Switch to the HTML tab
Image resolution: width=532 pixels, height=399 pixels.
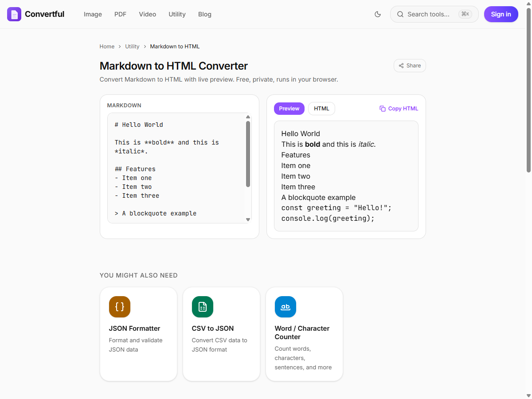[x=321, y=109]
